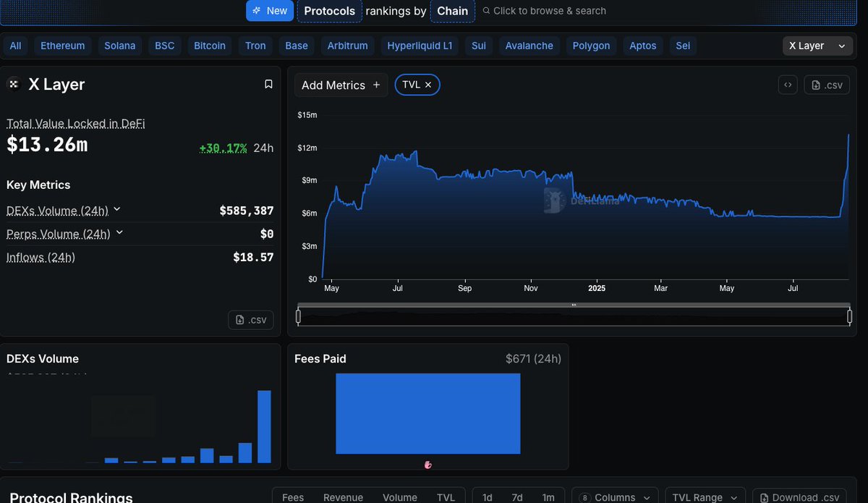Image resolution: width=868 pixels, height=503 pixels.
Task: Select the Hyperliquid L1 chain filter
Action: pyautogui.click(x=420, y=46)
